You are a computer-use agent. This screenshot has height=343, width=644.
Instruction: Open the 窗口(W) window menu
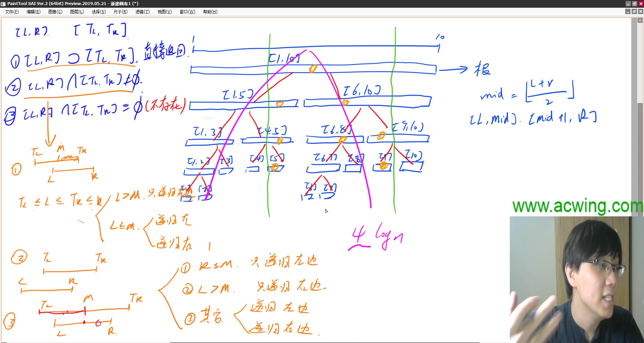[187, 12]
